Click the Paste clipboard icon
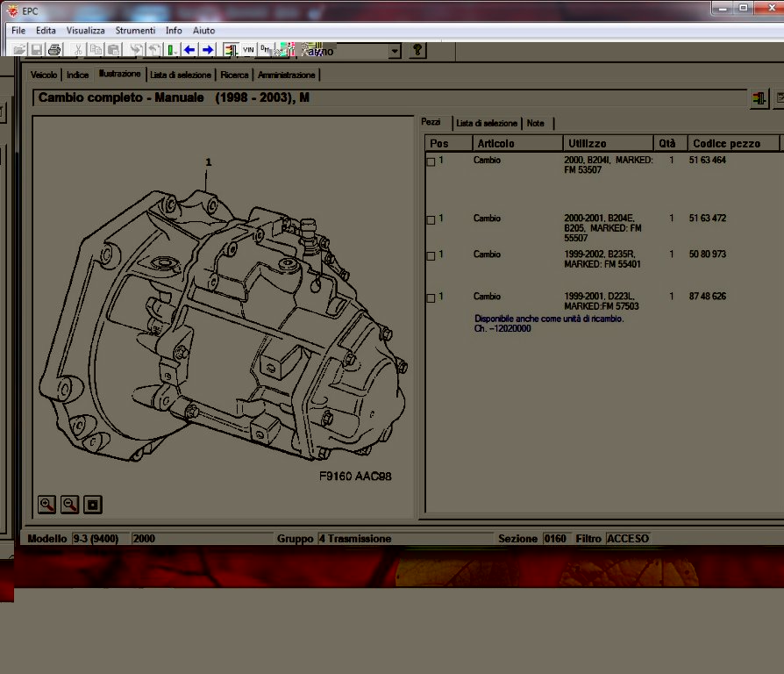The height and width of the screenshot is (674, 784). pyautogui.click(x=113, y=50)
